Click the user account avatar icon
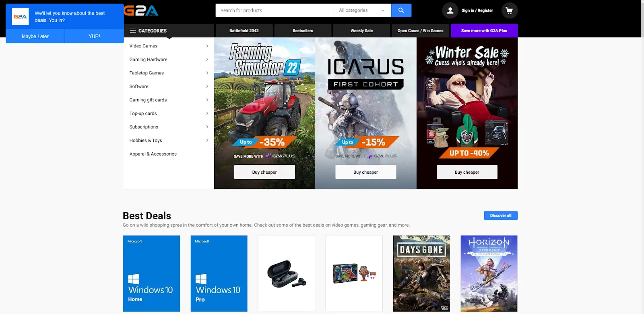This screenshot has height=314, width=644. click(450, 10)
